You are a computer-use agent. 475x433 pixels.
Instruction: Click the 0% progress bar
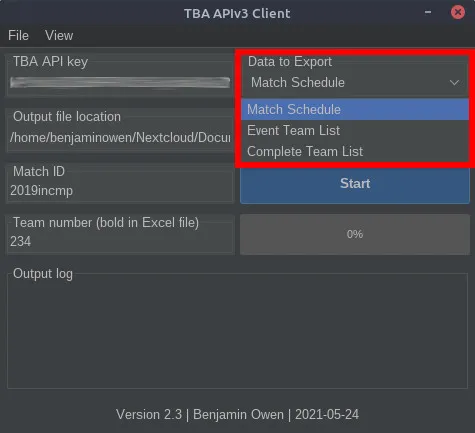[x=355, y=234]
